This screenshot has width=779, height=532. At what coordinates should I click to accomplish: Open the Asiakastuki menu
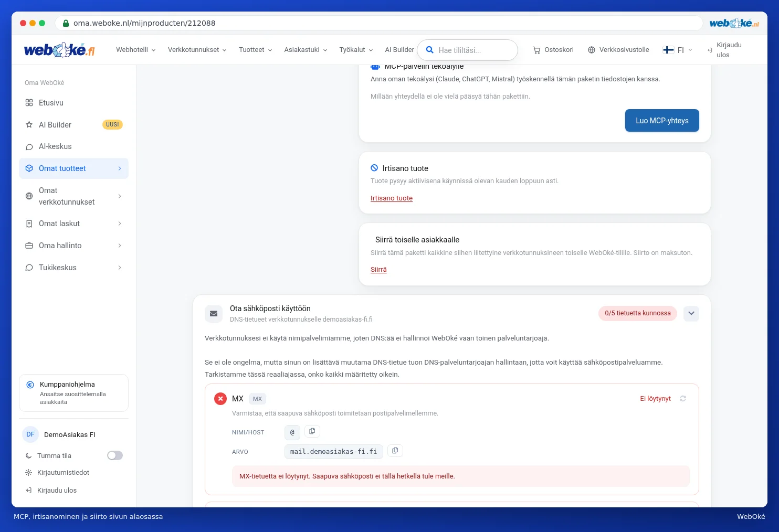[x=306, y=50]
